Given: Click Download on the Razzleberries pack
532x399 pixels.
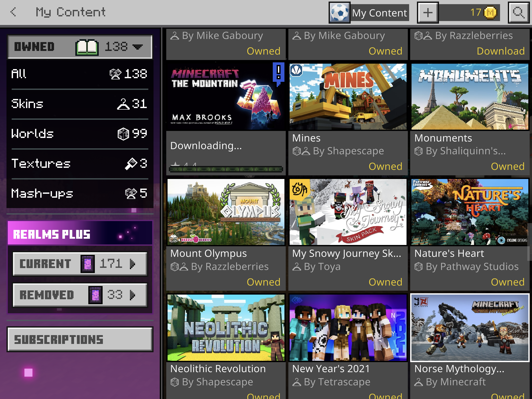Looking at the screenshot, I should 500,51.
